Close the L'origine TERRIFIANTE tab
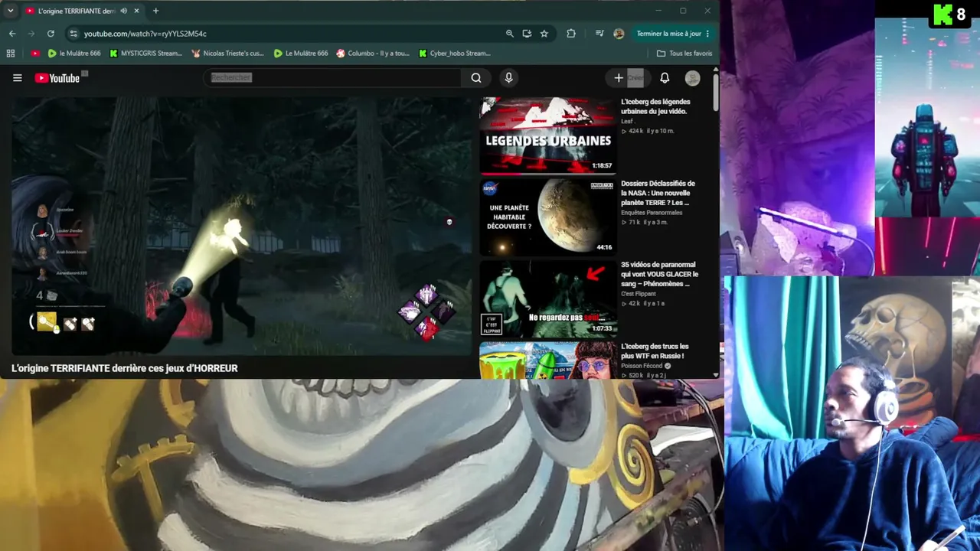Viewport: 980px width, 551px height. pyautogui.click(x=137, y=11)
